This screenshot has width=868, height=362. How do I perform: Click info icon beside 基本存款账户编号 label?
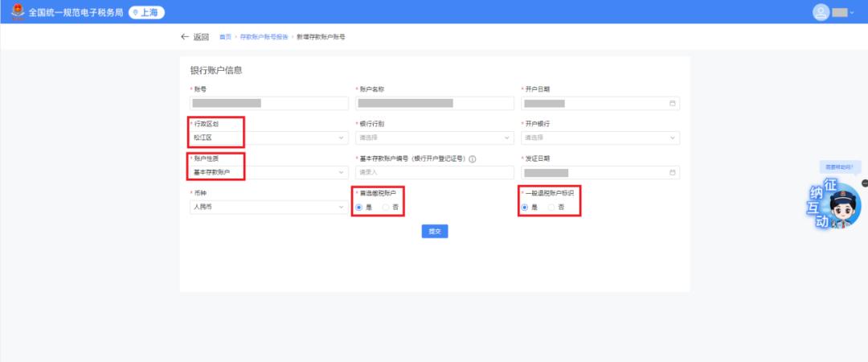point(473,158)
